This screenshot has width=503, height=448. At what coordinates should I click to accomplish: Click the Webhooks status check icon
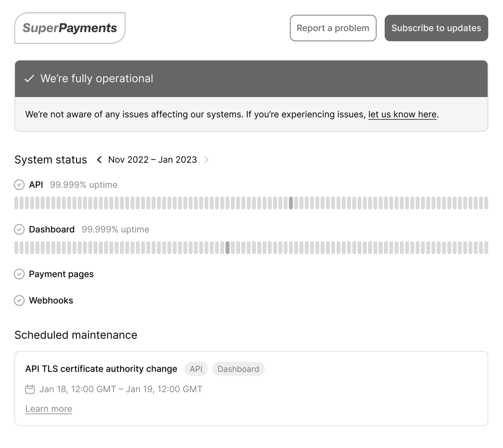coord(19,300)
